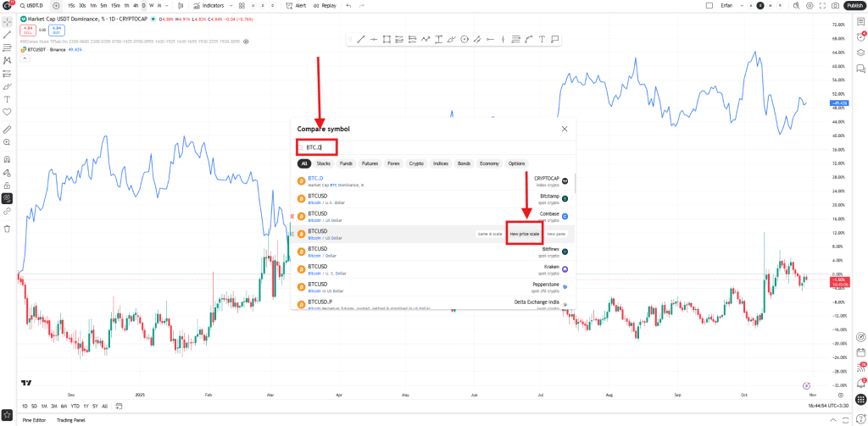Filter results by the Crypto tab
Viewport: 868px width, 426px height.
[416, 163]
